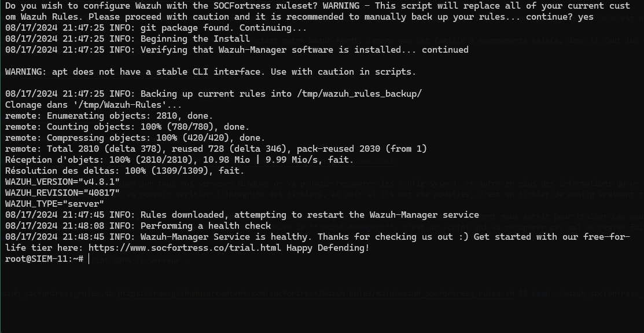Select the WAZUH_TYPE="server" line

tap(54, 204)
